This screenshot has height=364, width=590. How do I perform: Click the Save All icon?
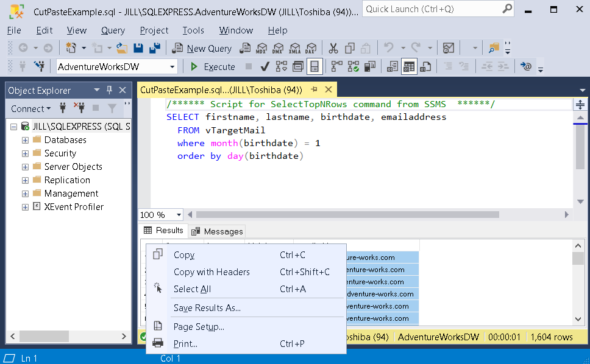click(155, 48)
